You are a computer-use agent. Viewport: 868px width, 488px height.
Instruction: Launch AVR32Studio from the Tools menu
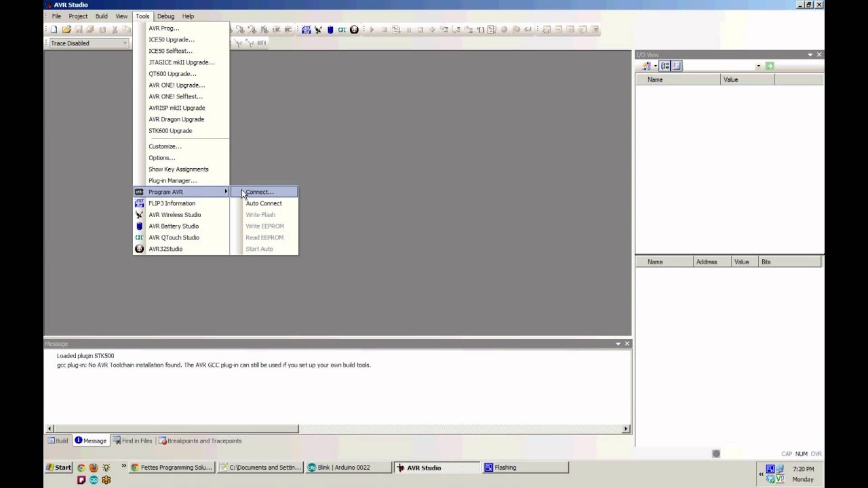pyautogui.click(x=182, y=249)
